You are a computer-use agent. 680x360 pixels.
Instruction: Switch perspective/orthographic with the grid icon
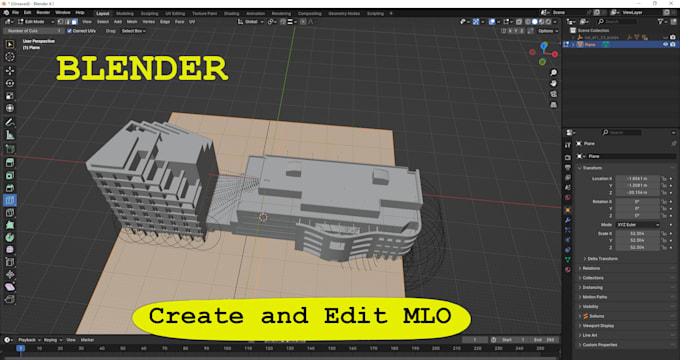(553, 105)
